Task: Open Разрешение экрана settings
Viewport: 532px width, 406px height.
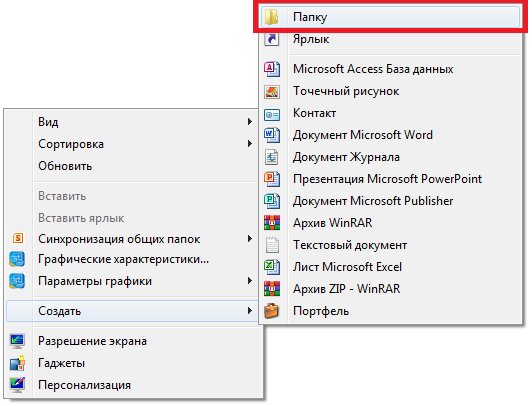Action: tap(133, 341)
